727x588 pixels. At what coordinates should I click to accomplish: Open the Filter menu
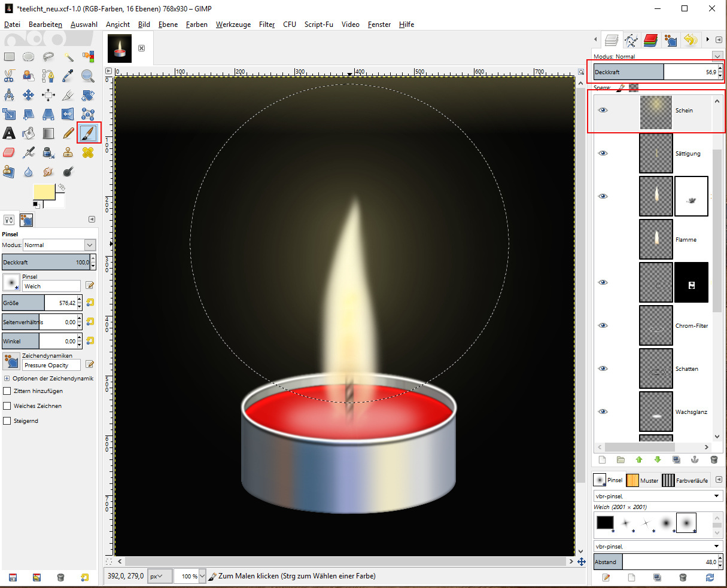(267, 25)
